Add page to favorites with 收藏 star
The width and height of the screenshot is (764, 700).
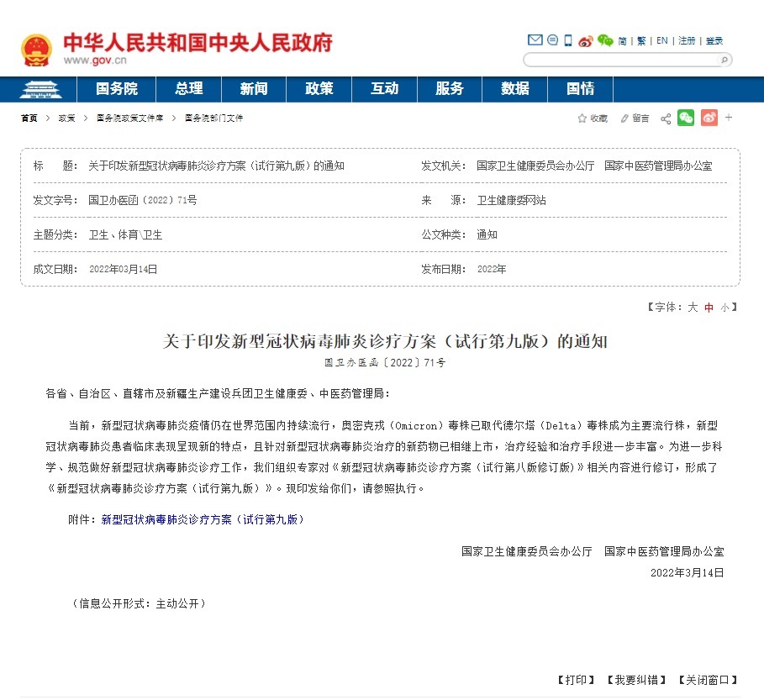coord(593,118)
